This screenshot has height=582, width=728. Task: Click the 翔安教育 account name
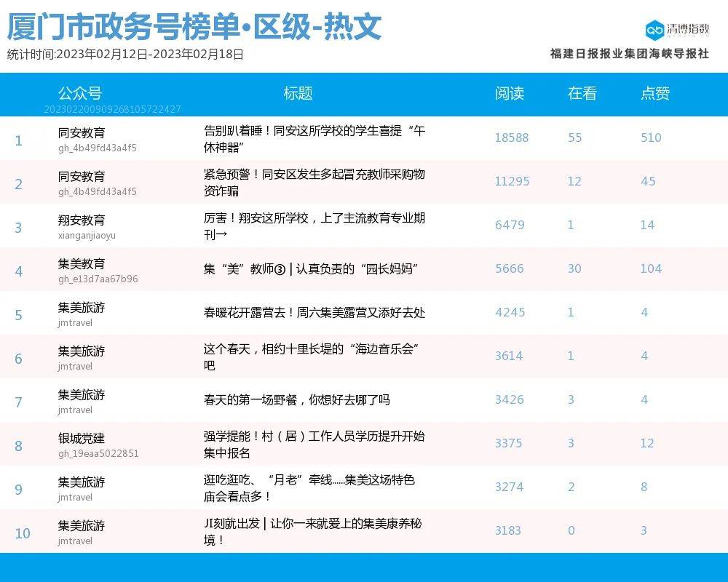[82, 220]
